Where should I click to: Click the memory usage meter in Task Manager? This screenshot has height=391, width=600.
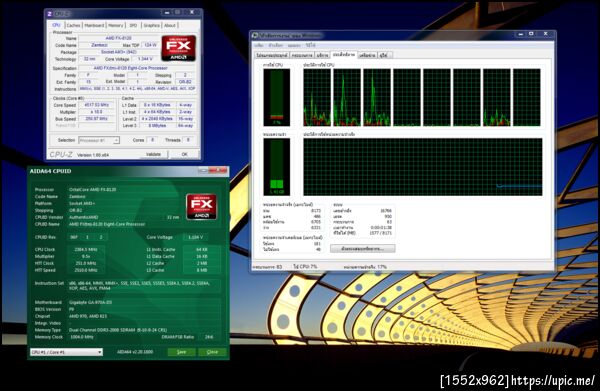tap(276, 167)
